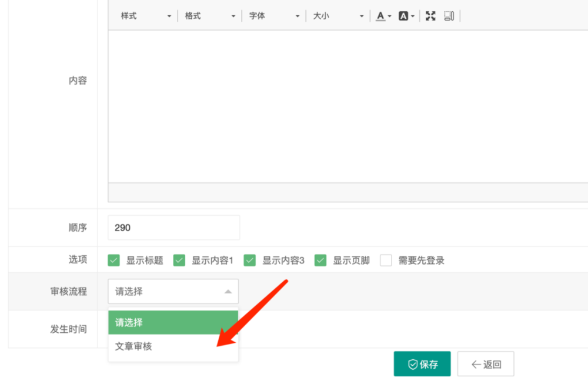This screenshot has width=588, height=381.
Task: Toggle the 显示内容3 checkbox
Action: click(x=250, y=260)
